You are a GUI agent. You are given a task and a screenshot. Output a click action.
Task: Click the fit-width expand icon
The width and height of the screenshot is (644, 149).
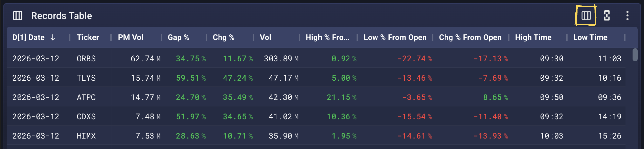[607, 15]
